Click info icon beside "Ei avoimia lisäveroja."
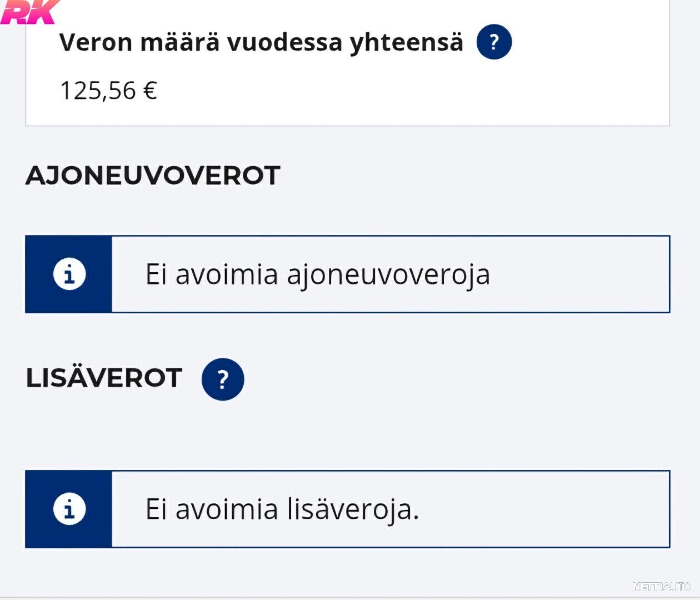The height and width of the screenshot is (600, 700). tap(69, 509)
